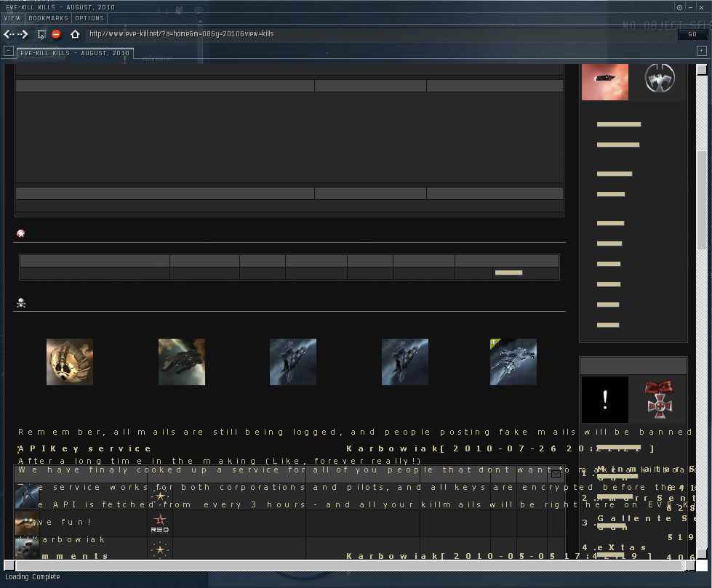712x588 pixels.
Task: Click the 'API Key service' heading
Action: tap(84, 448)
